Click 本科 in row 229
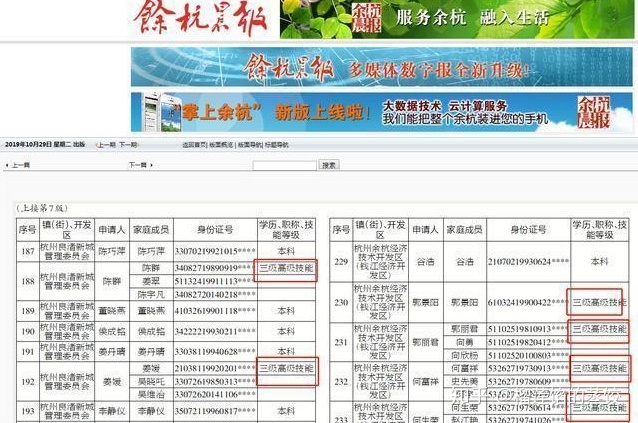 coord(599,262)
